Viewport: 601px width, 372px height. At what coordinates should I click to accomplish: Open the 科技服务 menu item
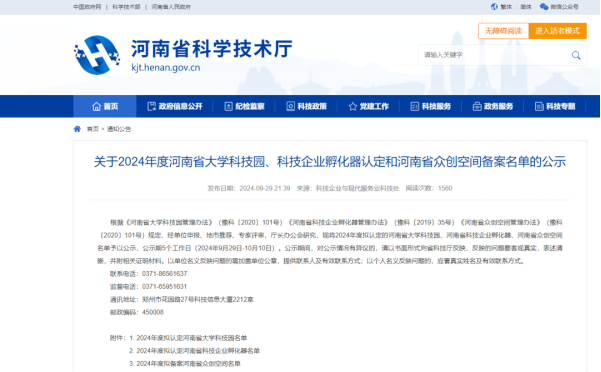430,107
